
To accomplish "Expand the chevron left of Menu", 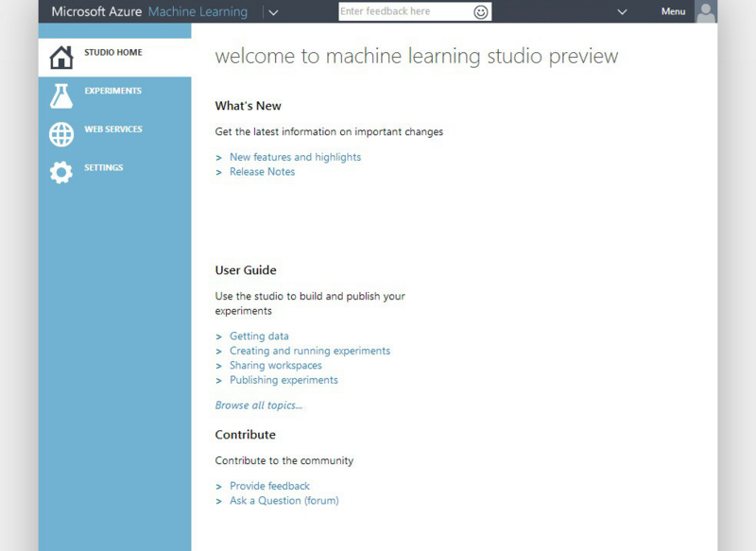I will tap(622, 12).
